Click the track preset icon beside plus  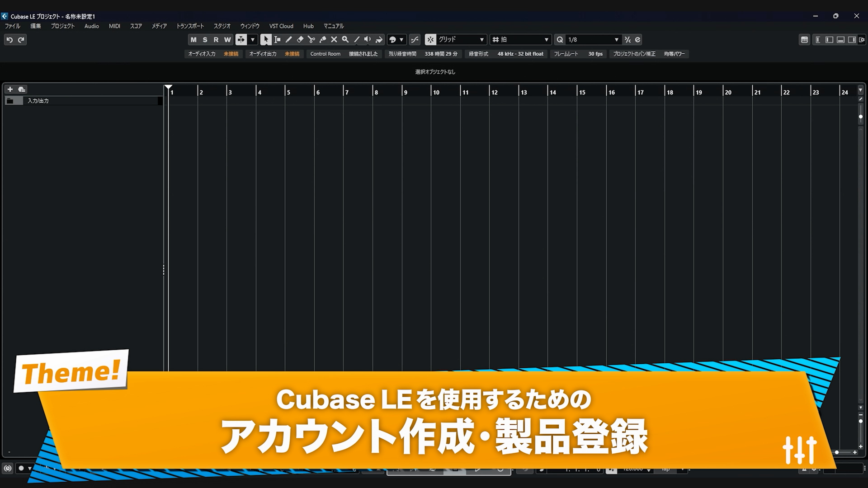[x=21, y=89]
